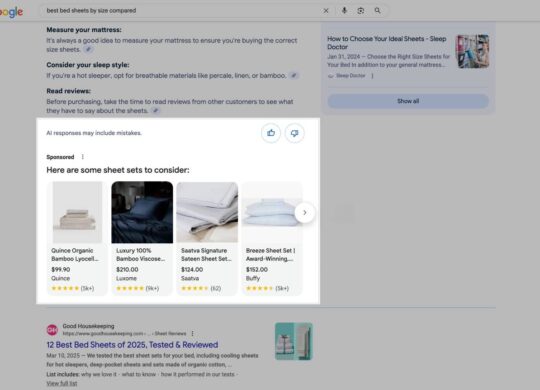
Task: Open Sponsored three-dot options menu
Action: coord(83,157)
